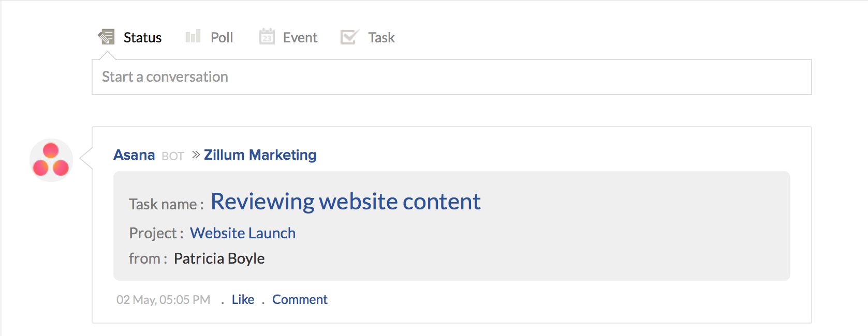
Task: Open the Website Launch project link
Action: tap(242, 233)
